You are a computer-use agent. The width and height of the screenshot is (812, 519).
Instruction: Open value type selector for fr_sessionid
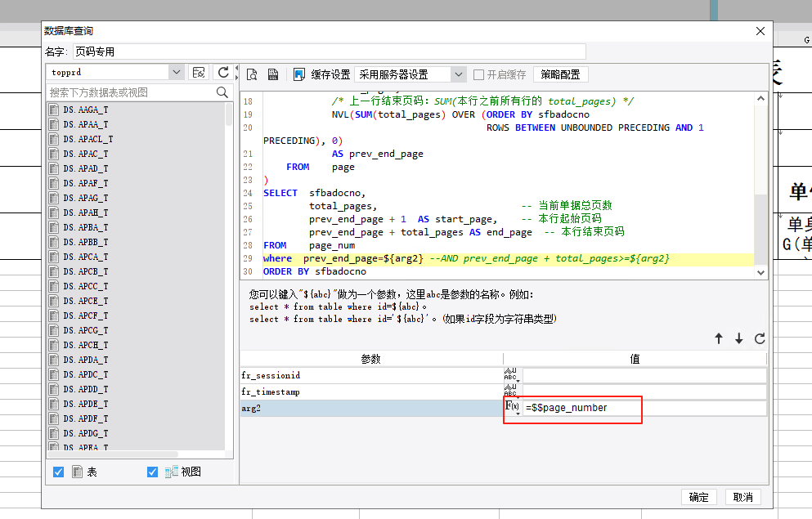point(511,375)
